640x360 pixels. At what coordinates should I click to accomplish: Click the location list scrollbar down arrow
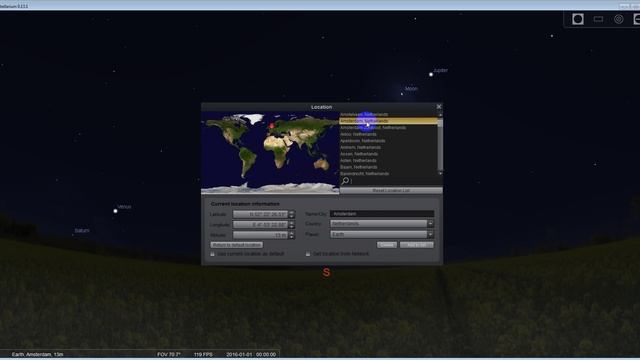click(x=440, y=173)
